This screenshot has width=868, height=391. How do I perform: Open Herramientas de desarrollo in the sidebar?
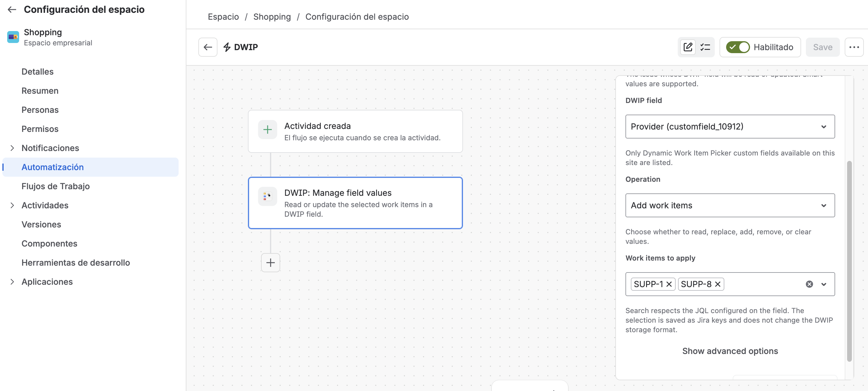(76, 263)
